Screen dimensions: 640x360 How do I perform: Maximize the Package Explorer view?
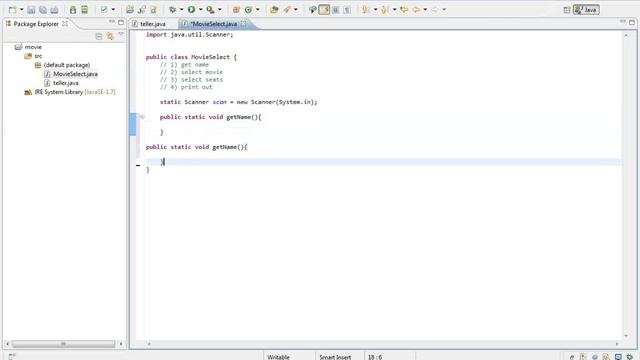point(121,22)
